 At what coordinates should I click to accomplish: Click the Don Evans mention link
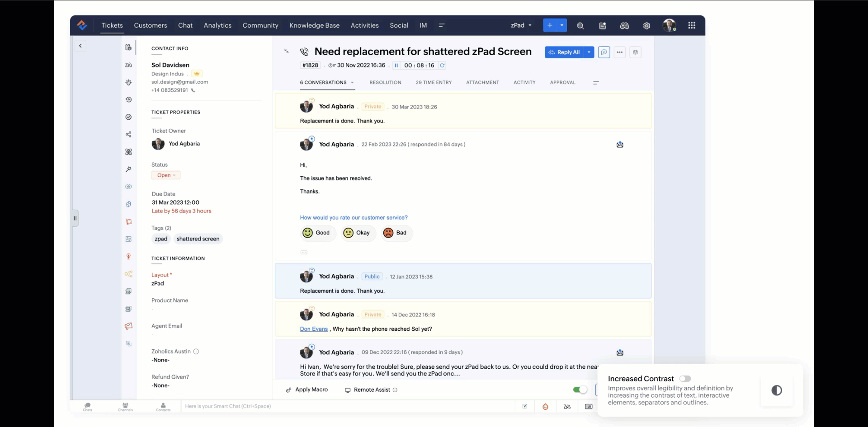(314, 329)
